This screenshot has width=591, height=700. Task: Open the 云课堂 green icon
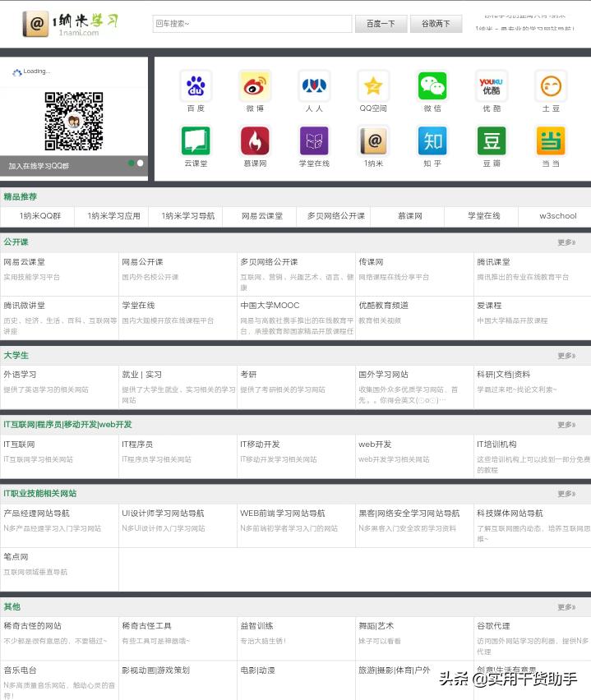click(x=196, y=140)
